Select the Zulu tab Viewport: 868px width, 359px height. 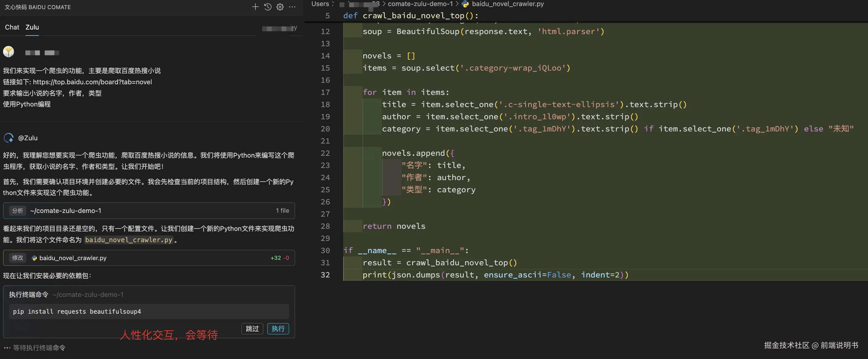pyautogui.click(x=32, y=27)
